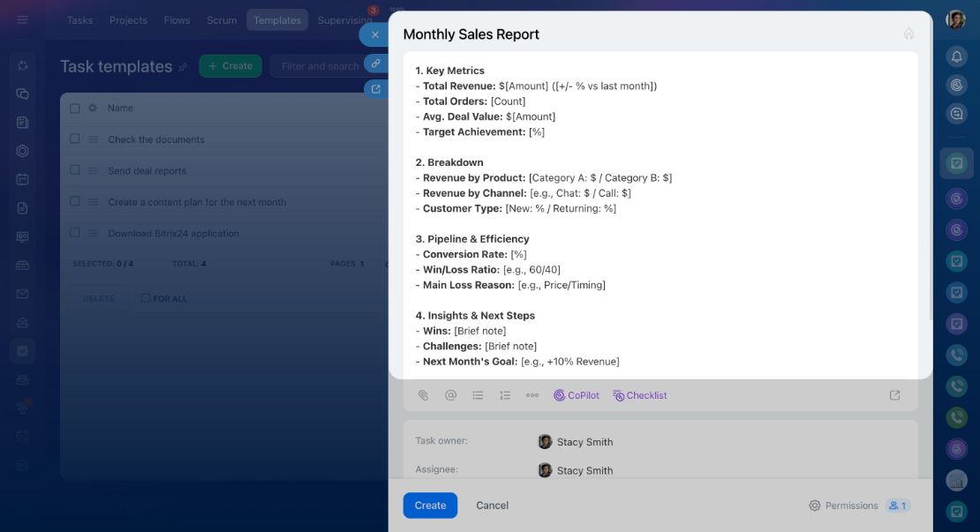Toggle the high priority flame icon
Image resolution: width=980 pixels, height=532 pixels.
(x=908, y=34)
